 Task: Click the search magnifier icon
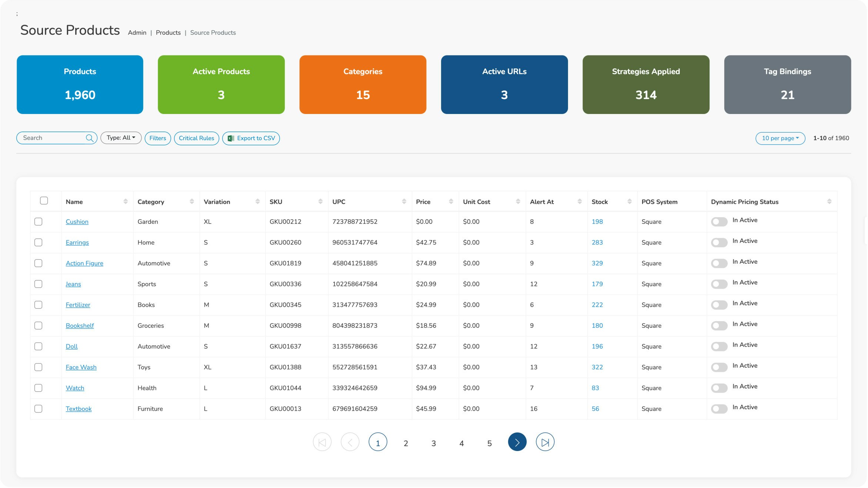pos(89,138)
